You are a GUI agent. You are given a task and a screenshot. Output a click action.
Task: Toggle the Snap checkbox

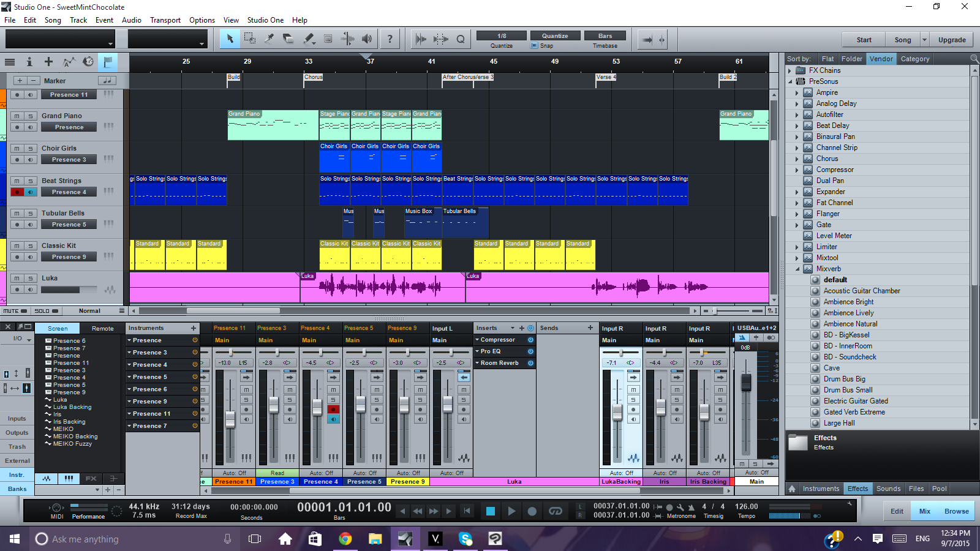pyautogui.click(x=534, y=46)
